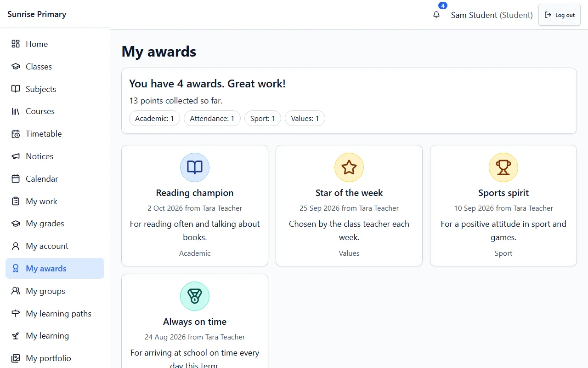The height and width of the screenshot is (368, 588).
Task: Click the Always on time medal icon
Action: pos(195,296)
